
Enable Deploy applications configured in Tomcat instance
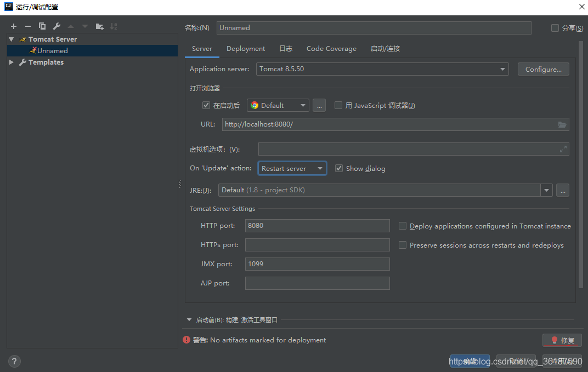403,226
